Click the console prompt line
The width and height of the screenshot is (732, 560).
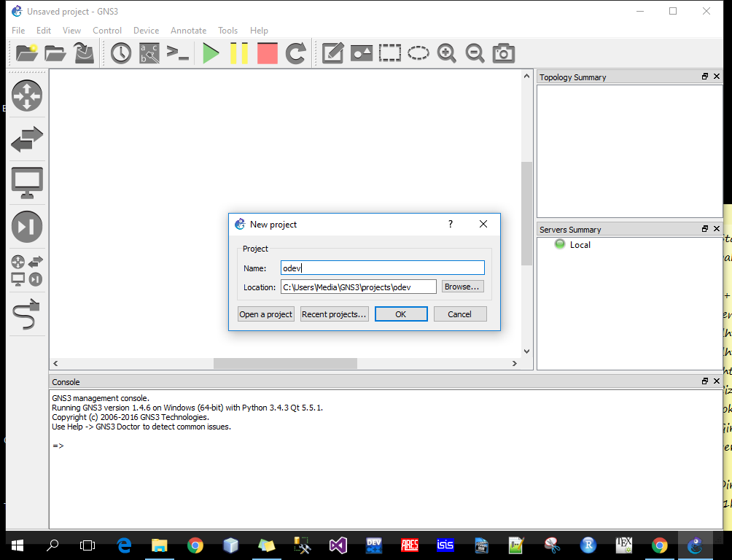58,446
